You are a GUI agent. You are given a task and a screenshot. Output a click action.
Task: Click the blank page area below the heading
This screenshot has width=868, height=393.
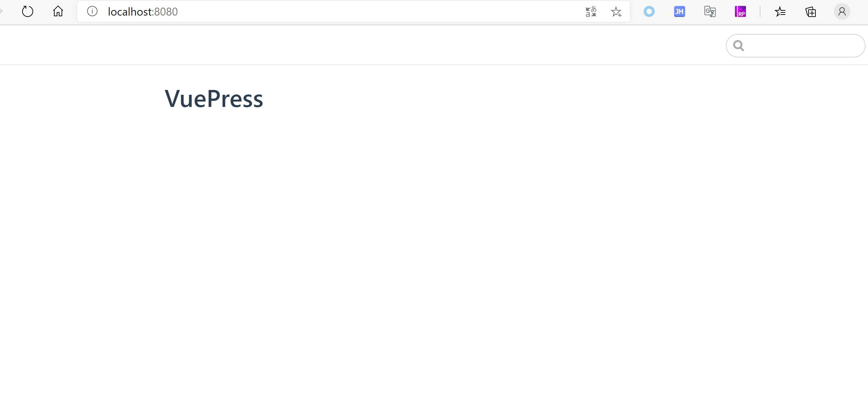[434, 242]
